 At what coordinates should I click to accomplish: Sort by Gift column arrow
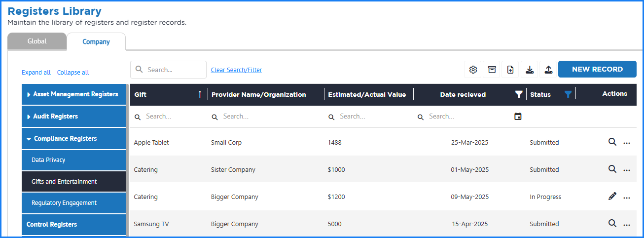tap(200, 94)
